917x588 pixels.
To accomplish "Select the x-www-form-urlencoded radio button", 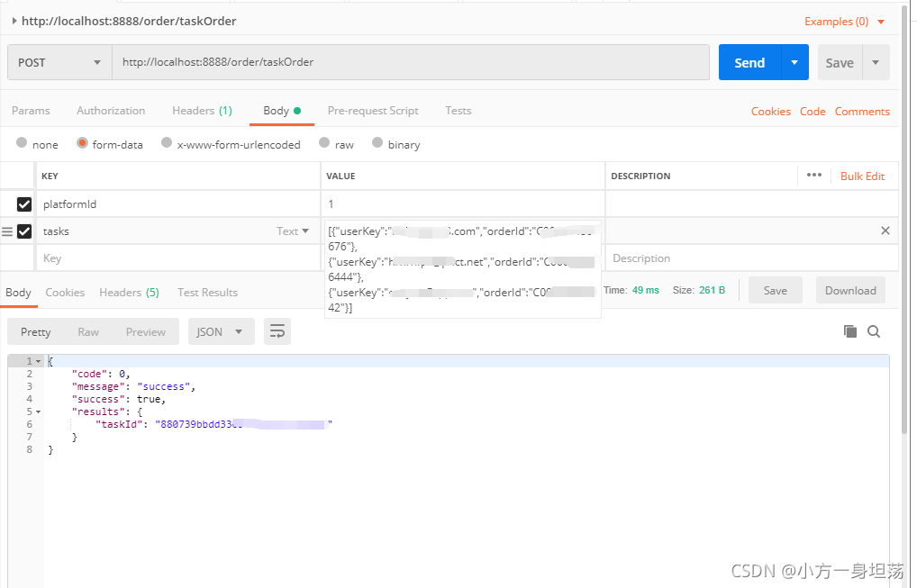I will (x=167, y=142).
